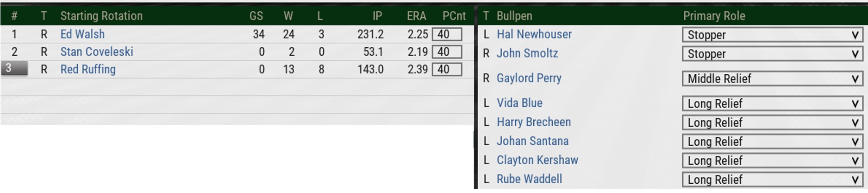This screenshot has width=868, height=193.
Task: Open Ed Walsh's player link
Action: (82, 34)
